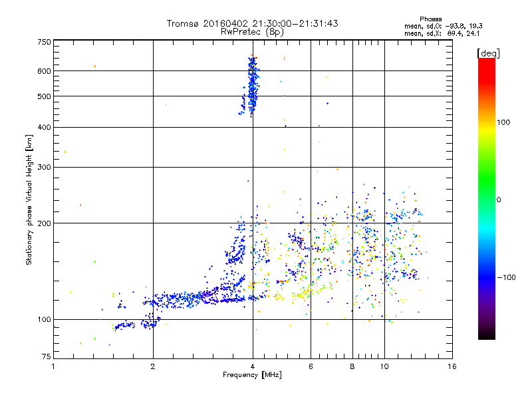The height and width of the screenshot is (399, 532).
Task: Click the y-axis label '750'
Action: 44,42
